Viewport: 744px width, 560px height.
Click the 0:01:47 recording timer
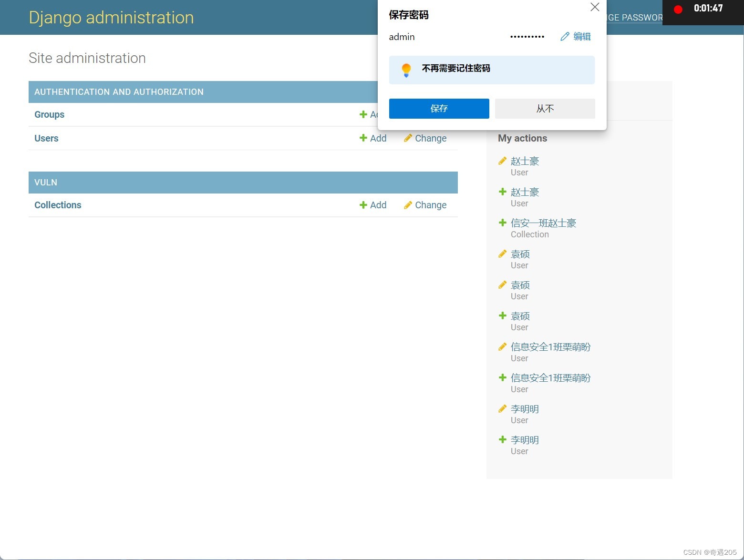click(708, 8)
